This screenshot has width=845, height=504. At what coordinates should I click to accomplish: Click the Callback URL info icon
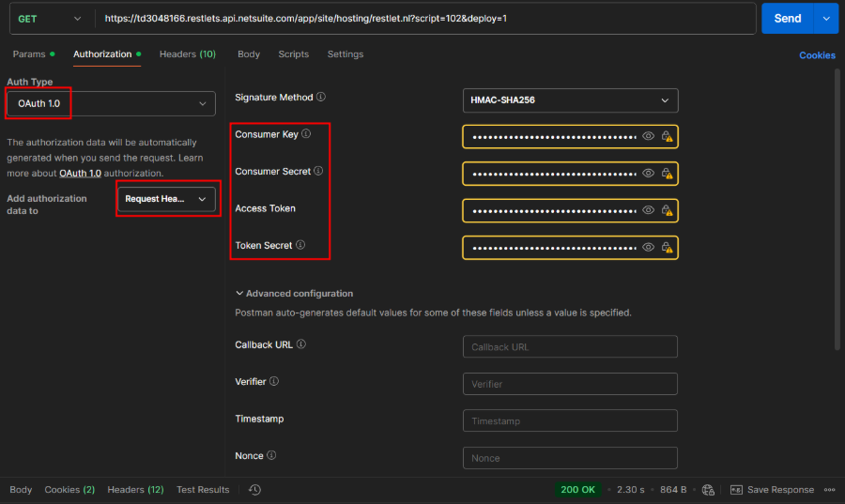pos(301,344)
